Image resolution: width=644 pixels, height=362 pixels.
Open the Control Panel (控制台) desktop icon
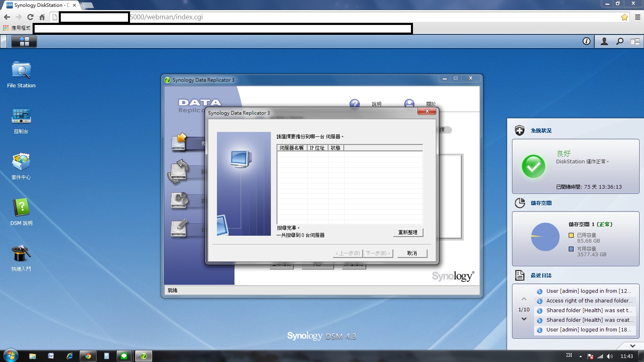point(21,121)
